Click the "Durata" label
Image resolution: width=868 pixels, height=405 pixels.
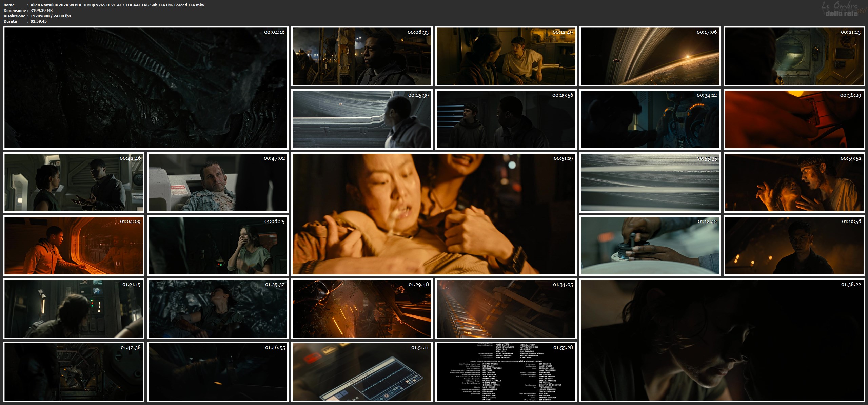10,21
